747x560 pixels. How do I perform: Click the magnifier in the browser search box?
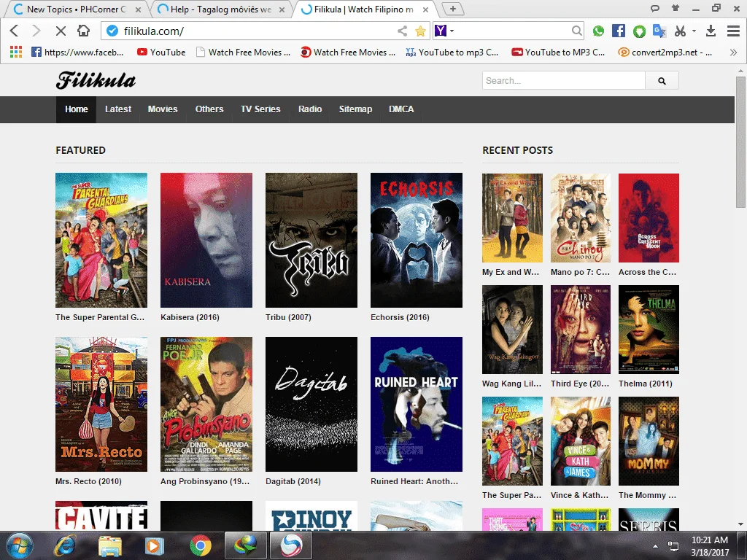(576, 31)
